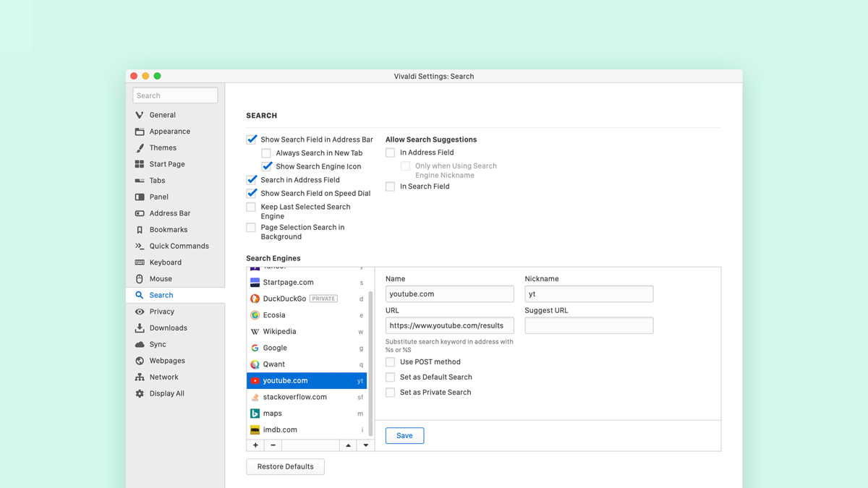Switch to Quick Commands settings
Screen dimensions: 868x488
[x=175, y=246]
